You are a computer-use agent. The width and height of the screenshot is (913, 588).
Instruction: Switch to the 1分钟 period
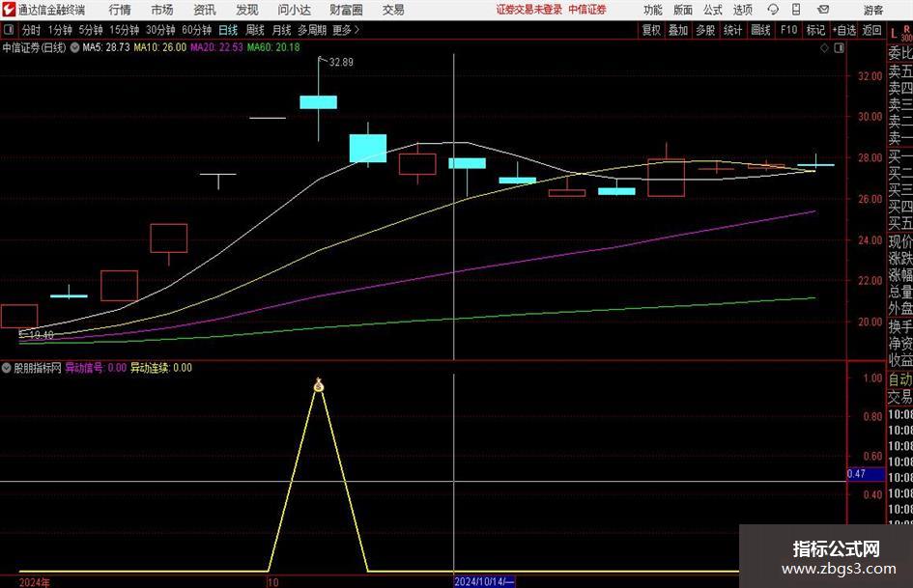coord(60,30)
